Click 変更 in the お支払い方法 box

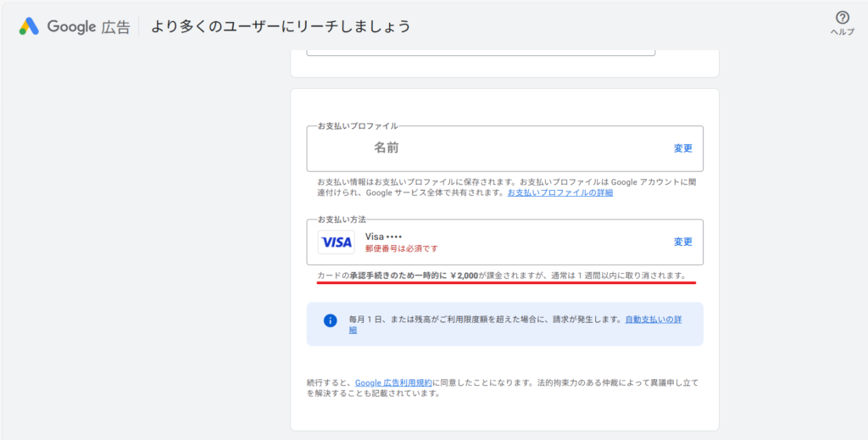tap(683, 242)
